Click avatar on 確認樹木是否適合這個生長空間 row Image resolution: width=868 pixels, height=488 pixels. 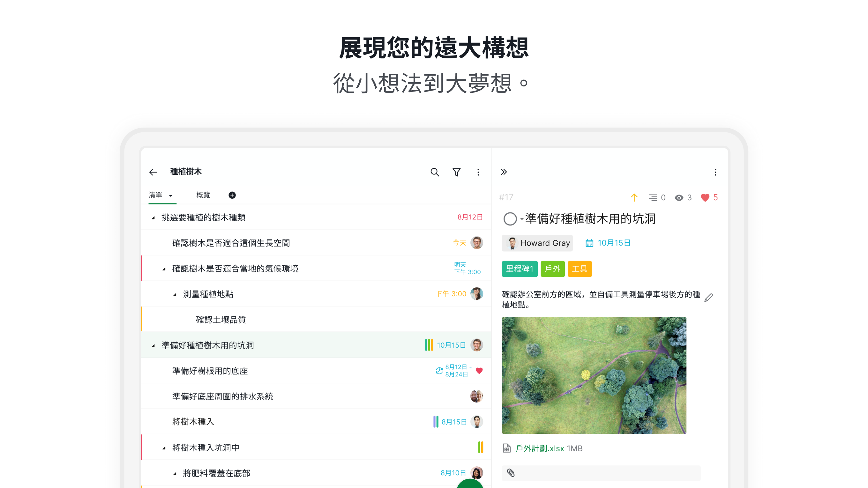coord(476,242)
